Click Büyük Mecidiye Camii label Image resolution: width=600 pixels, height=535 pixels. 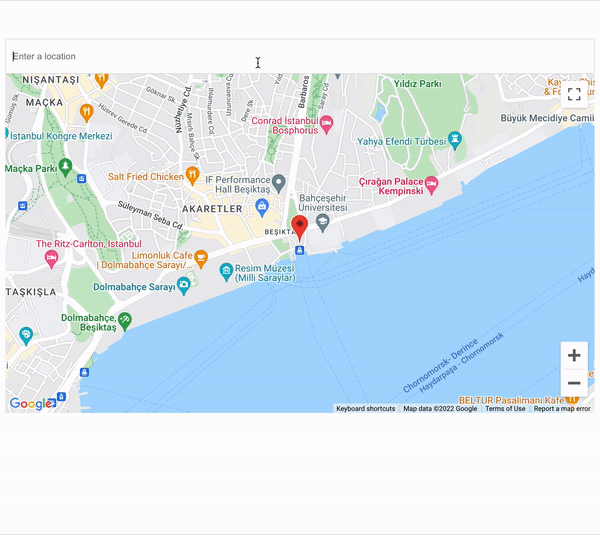click(547, 118)
